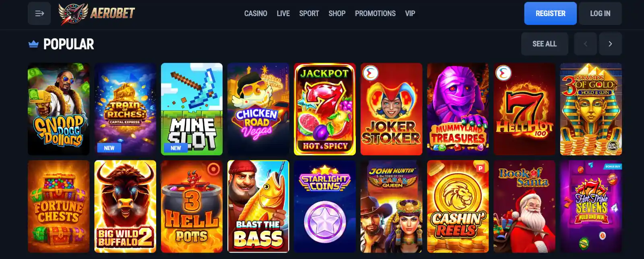This screenshot has height=259, width=644.
Task: Click the NEW tag on Mine Slot
Action: [176, 148]
